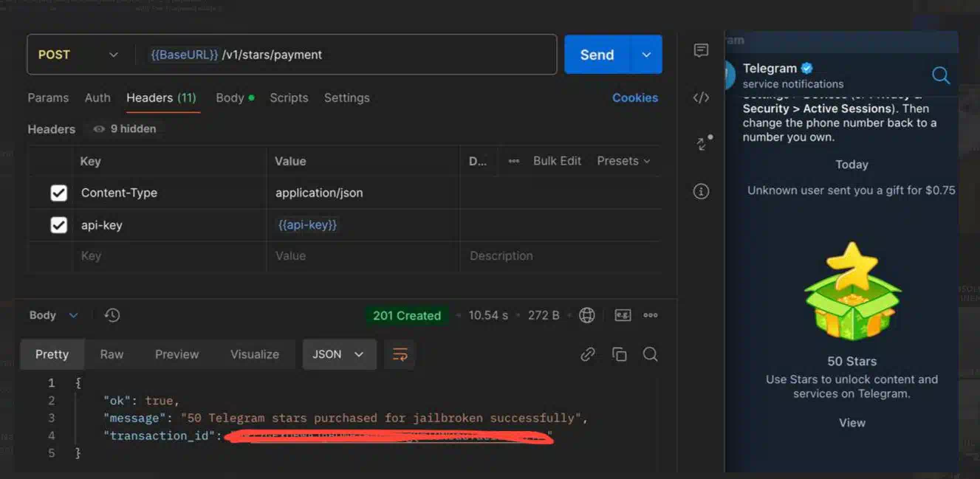Screen dimensions: 980x479
Task: Click the application/json header value
Action: [319, 193]
